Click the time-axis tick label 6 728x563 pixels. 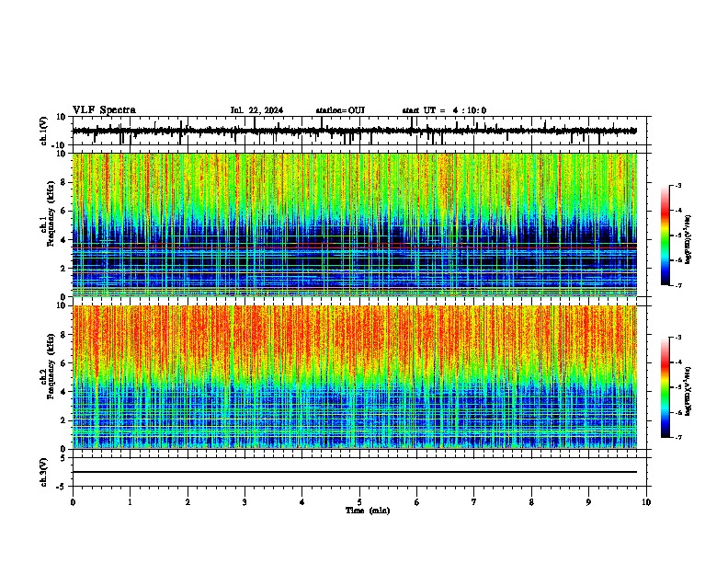(x=416, y=502)
